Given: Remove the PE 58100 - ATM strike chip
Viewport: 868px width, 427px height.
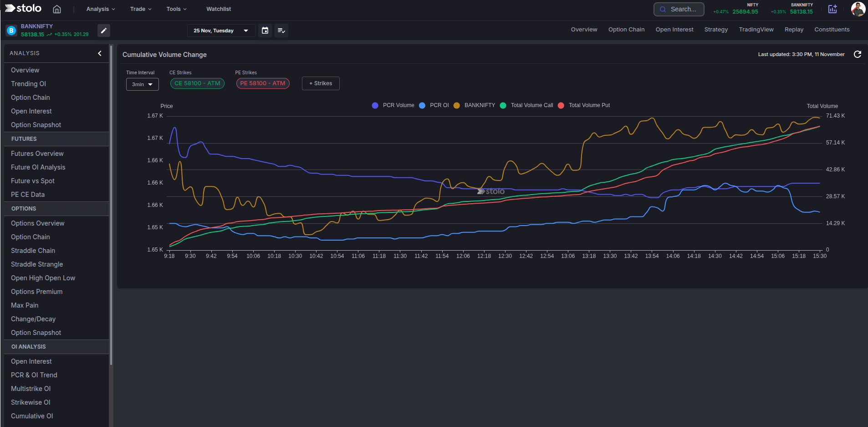Looking at the screenshot, I should coord(262,83).
